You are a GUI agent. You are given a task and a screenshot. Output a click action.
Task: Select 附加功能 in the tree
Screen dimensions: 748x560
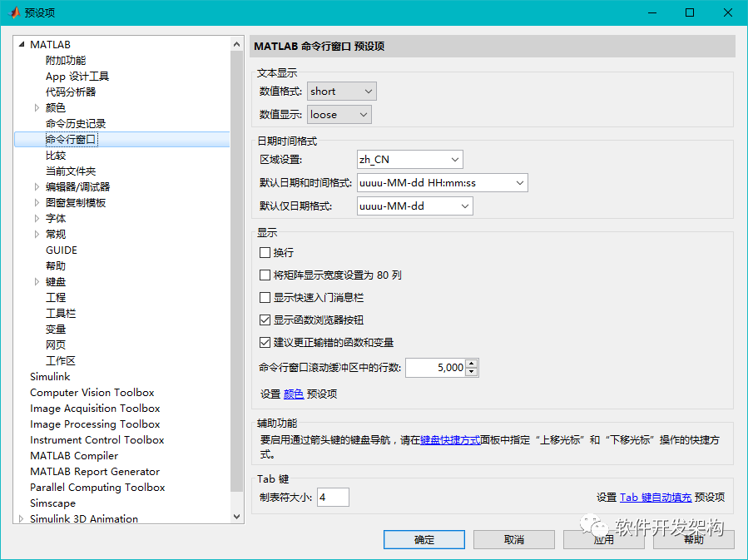[x=66, y=61]
